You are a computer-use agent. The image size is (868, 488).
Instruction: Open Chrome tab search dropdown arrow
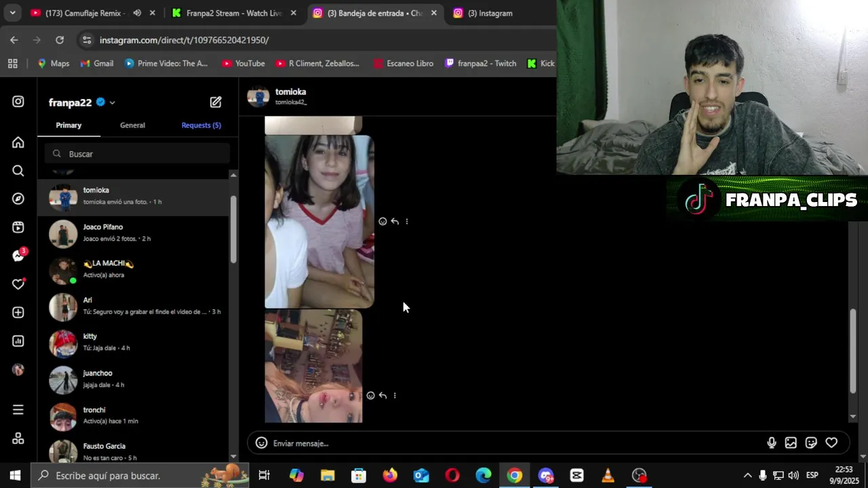[12, 13]
